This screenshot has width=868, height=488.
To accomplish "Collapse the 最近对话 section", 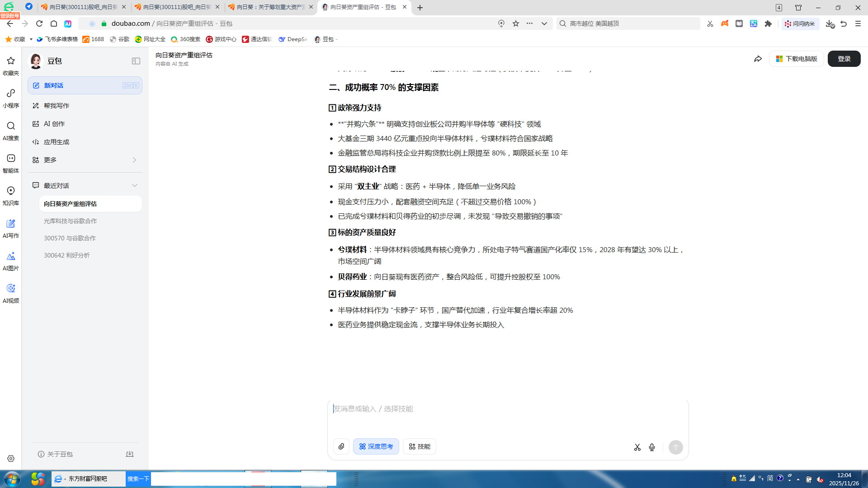I will coord(134,186).
